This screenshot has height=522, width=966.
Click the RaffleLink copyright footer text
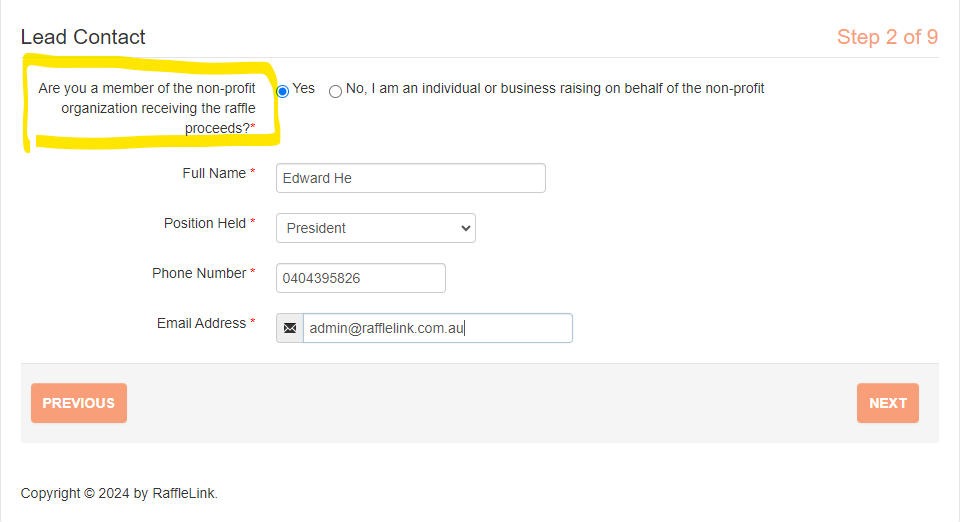click(x=119, y=493)
